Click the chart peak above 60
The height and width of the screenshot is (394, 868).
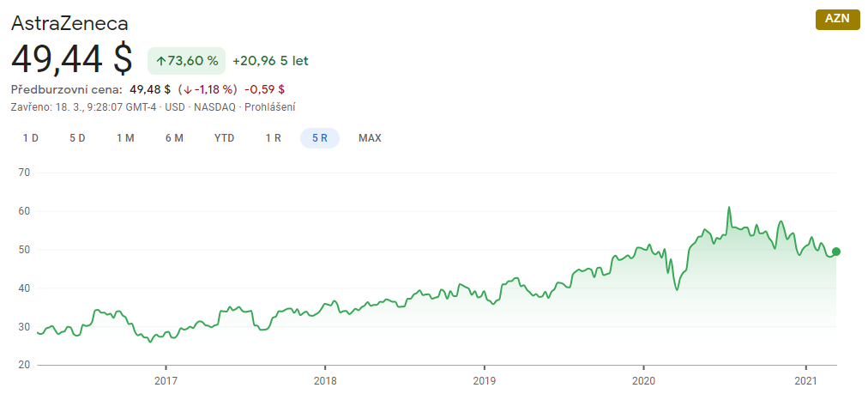(729, 208)
